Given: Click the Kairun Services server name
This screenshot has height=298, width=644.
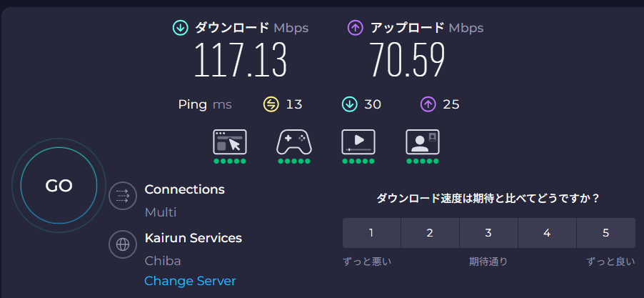Looking at the screenshot, I should [193, 238].
